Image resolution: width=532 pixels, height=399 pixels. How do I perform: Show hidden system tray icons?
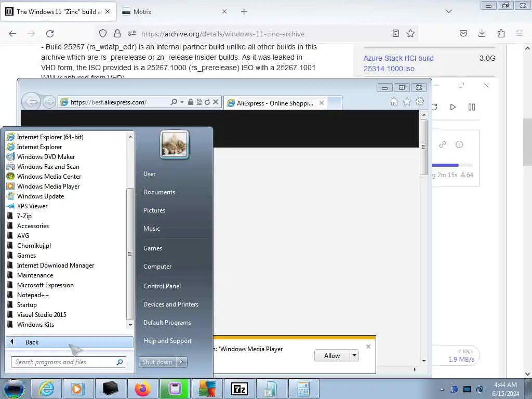[442, 389]
